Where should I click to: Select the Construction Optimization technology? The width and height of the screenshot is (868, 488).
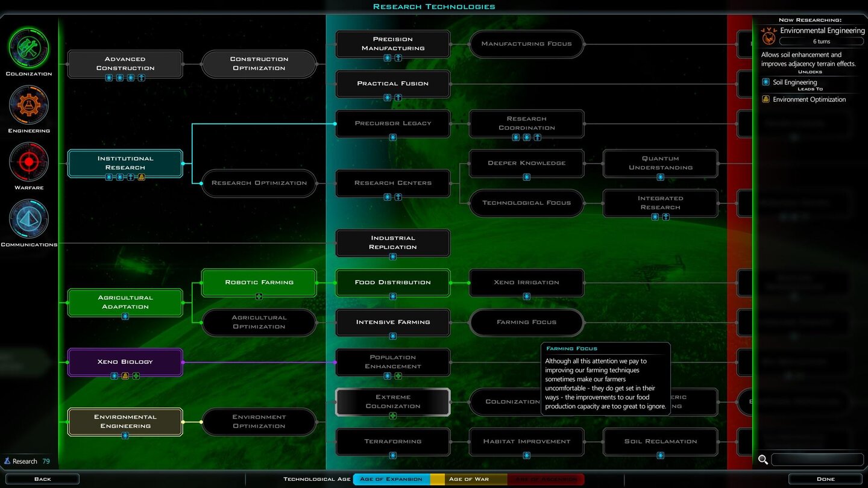pyautogui.click(x=259, y=64)
